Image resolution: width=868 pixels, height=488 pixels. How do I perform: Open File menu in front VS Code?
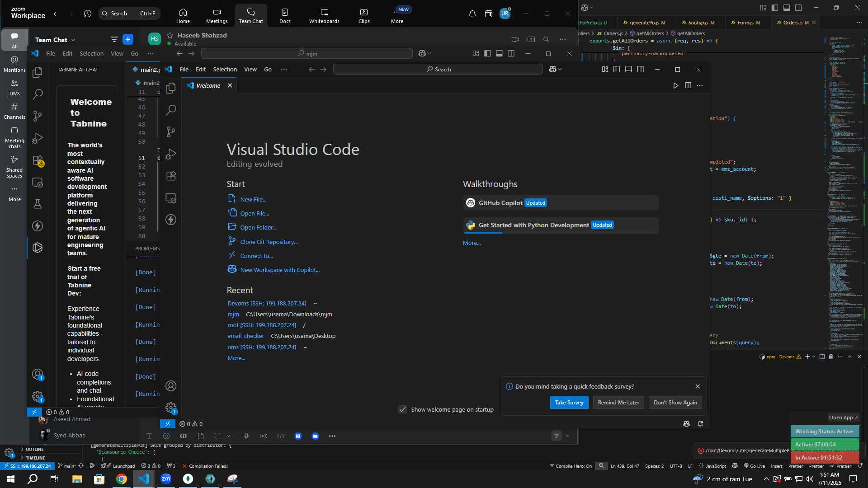pyautogui.click(x=184, y=69)
